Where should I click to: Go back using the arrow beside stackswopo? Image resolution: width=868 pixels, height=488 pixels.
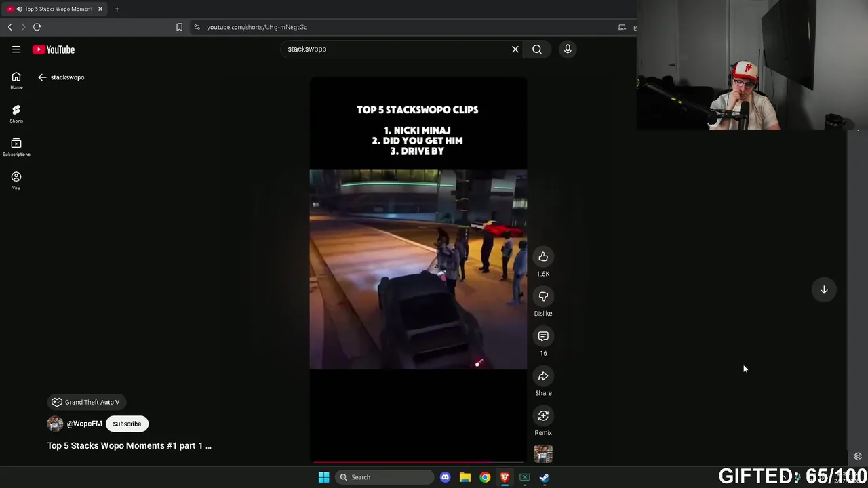[42, 77]
